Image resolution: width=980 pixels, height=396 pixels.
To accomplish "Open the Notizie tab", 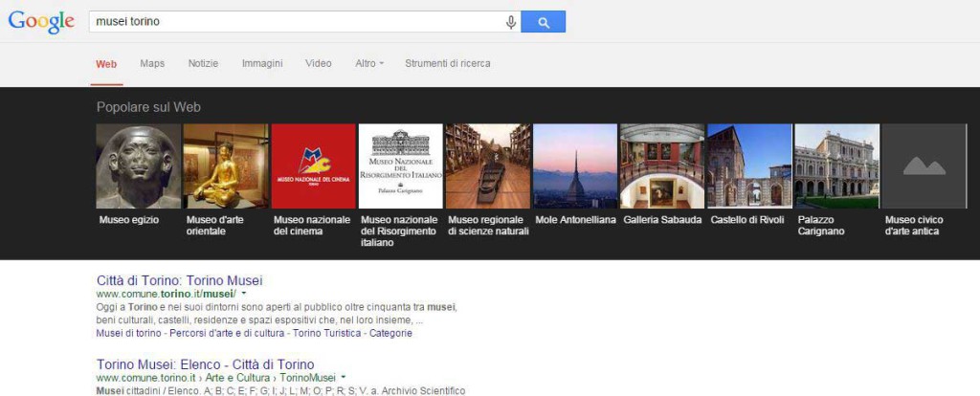I will 203,64.
